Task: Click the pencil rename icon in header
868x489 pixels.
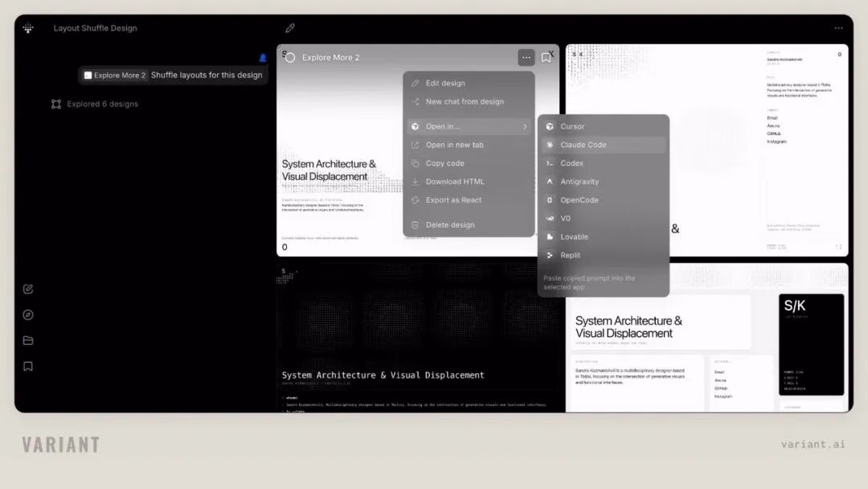Action: tap(290, 27)
